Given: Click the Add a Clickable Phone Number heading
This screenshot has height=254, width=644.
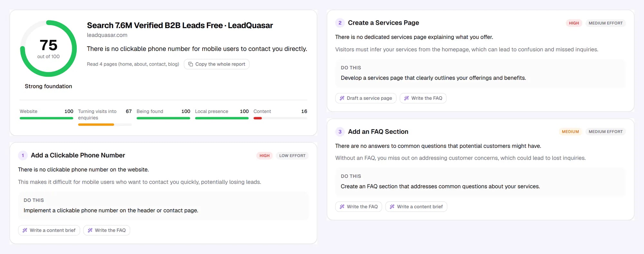Looking at the screenshot, I should pos(78,155).
